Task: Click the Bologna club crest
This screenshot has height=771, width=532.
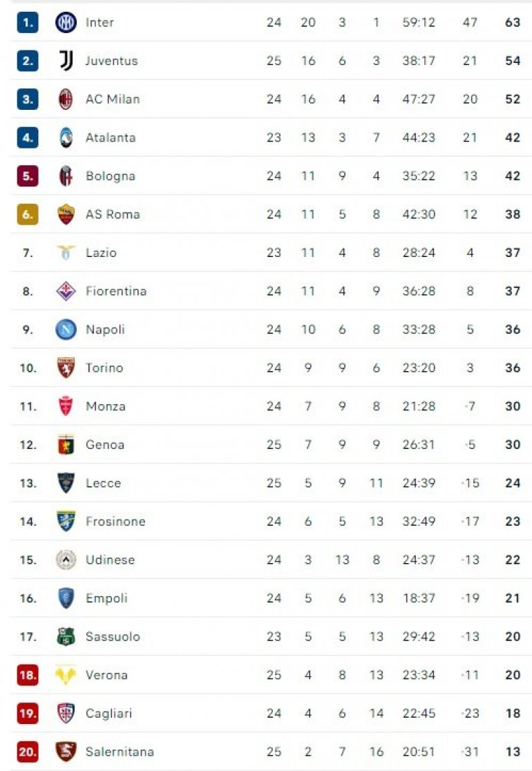Action: 66,176
